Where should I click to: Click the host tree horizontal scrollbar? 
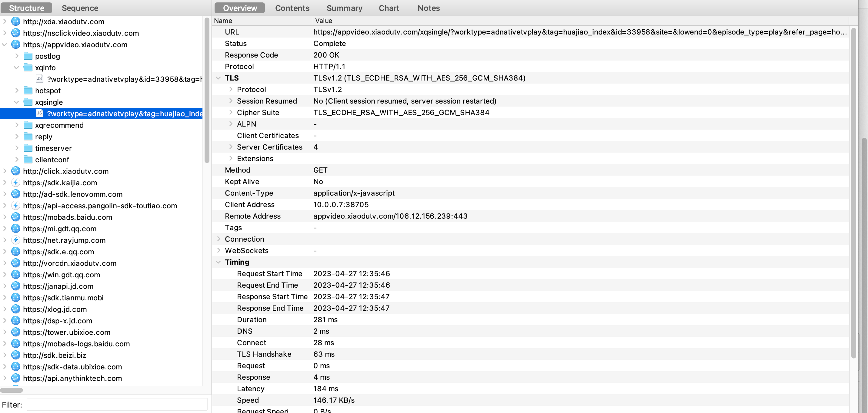tap(12, 390)
